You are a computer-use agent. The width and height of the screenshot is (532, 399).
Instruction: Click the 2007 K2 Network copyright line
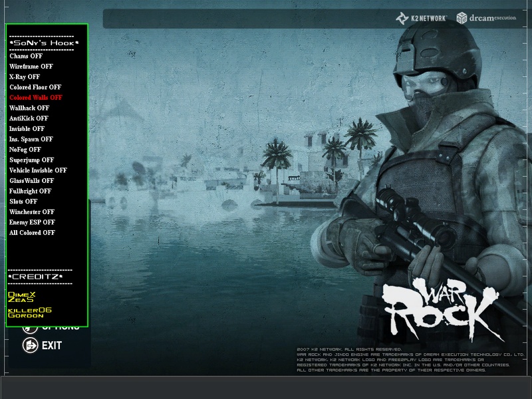(350, 349)
